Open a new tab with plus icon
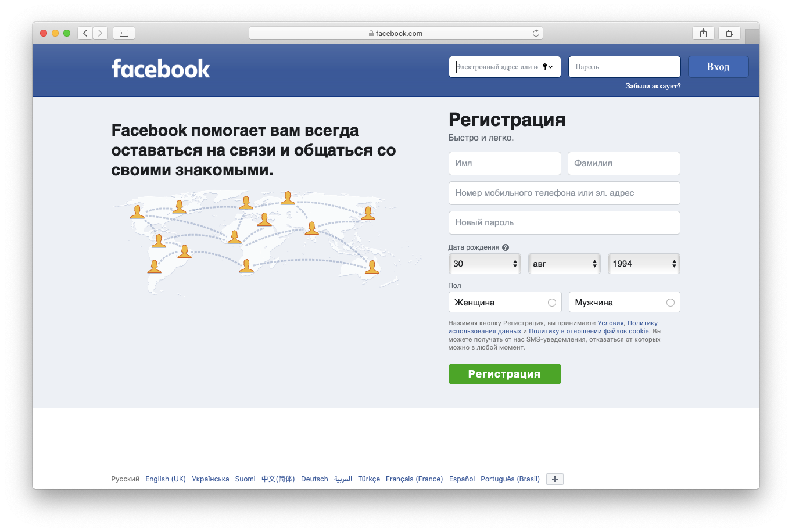This screenshot has width=792, height=532. (x=752, y=37)
